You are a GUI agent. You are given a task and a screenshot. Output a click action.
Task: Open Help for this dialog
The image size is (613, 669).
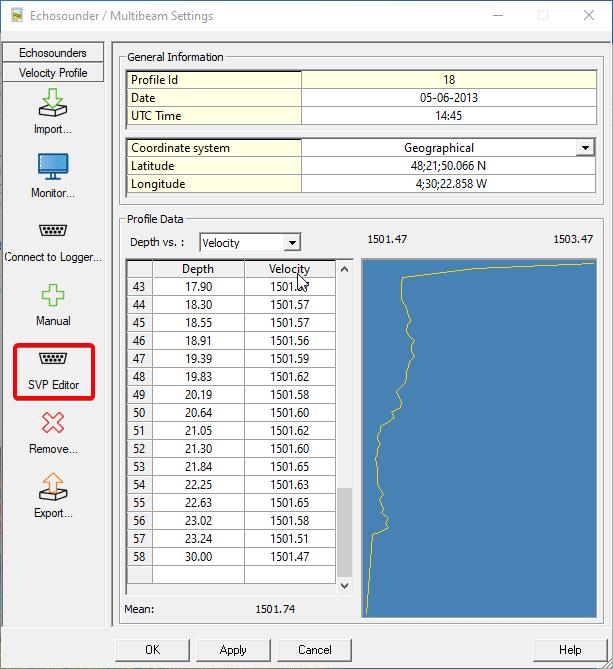click(x=570, y=650)
